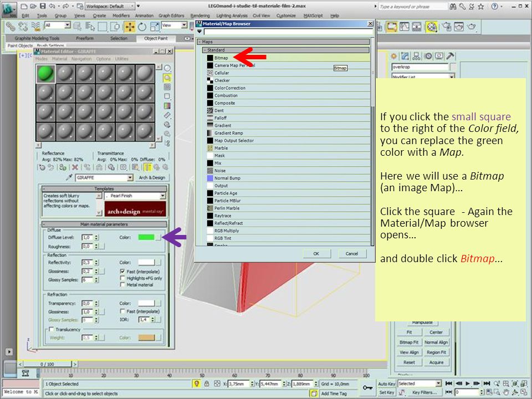
Task: Open the Modifiers menu
Action: point(121,16)
